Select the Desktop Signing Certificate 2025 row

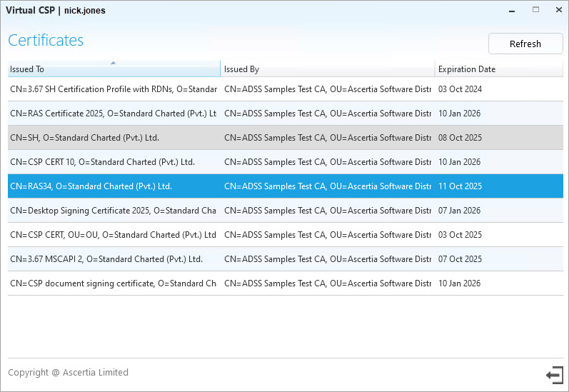tap(113, 211)
